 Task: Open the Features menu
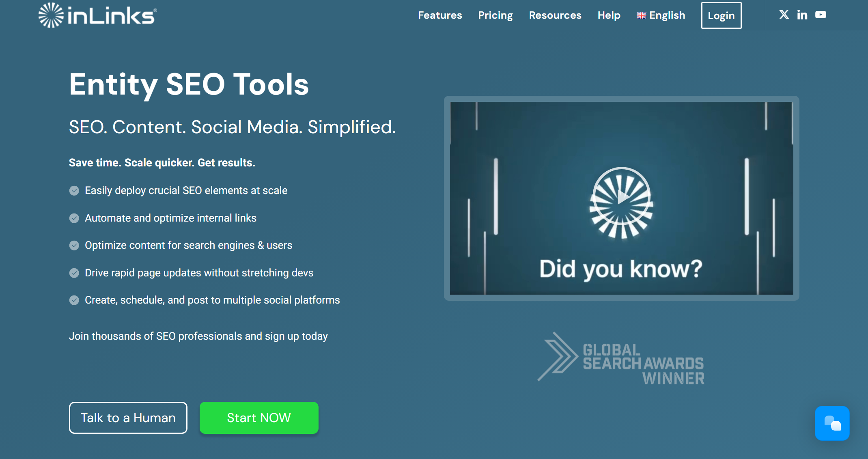[x=440, y=15]
